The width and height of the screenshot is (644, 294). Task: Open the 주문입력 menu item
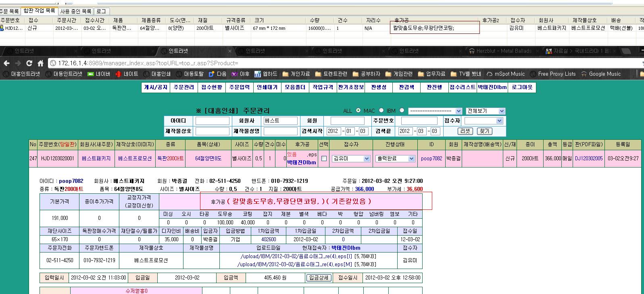click(x=239, y=87)
